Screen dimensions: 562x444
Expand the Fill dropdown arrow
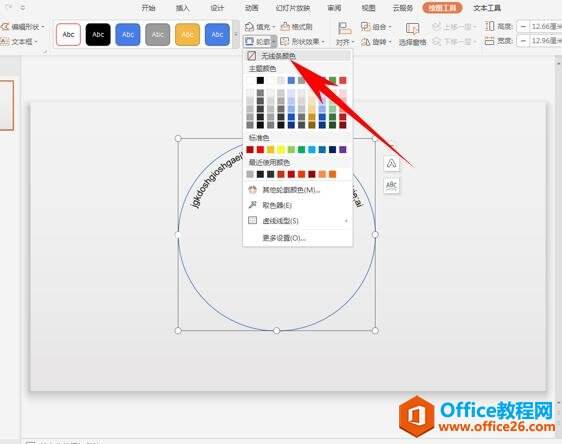tap(274, 27)
